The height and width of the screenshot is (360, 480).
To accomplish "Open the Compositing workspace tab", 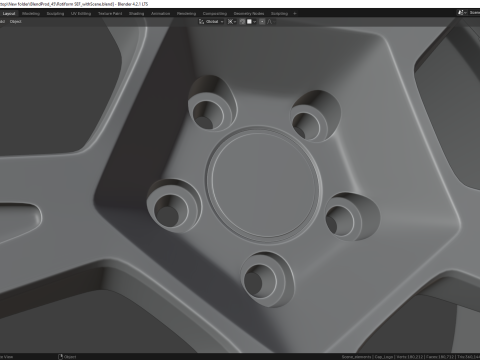I will pos(215,14).
